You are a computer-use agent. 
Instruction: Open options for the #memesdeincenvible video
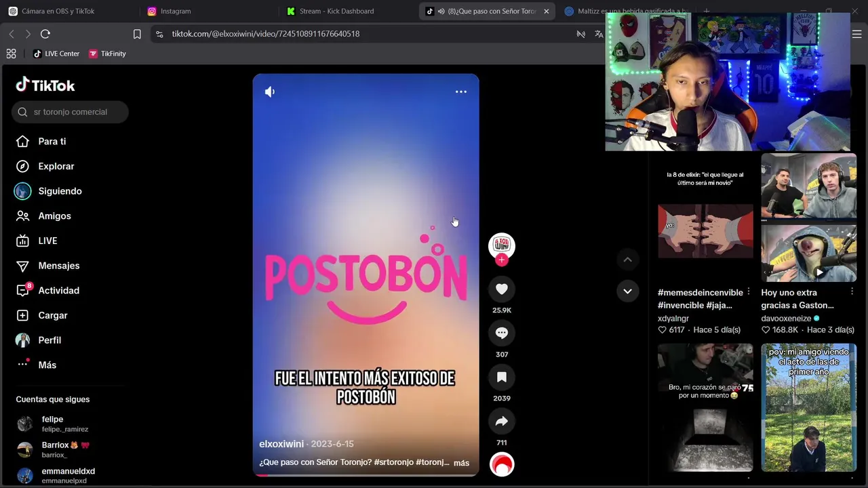pyautogui.click(x=749, y=291)
